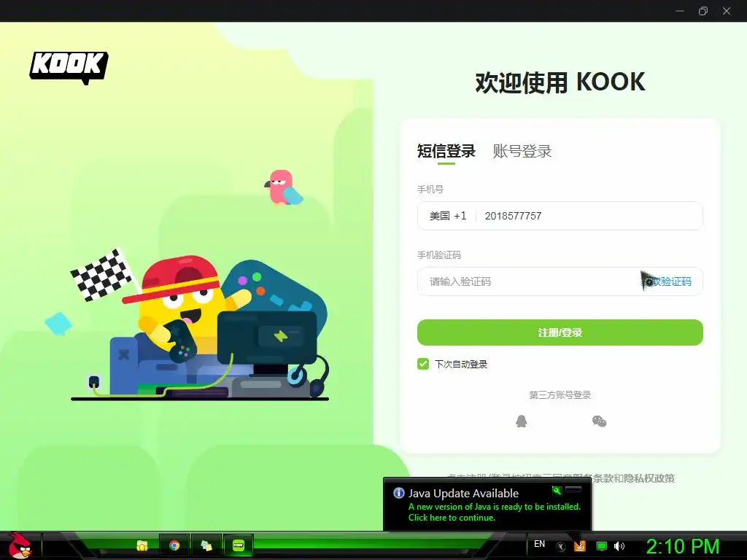Dismiss the Java notification balloon

coord(573,490)
